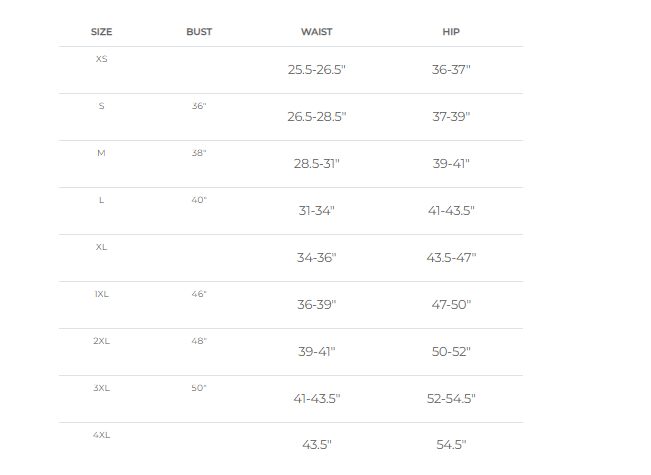Select waist measurement 28.5-31"

(316, 164)
